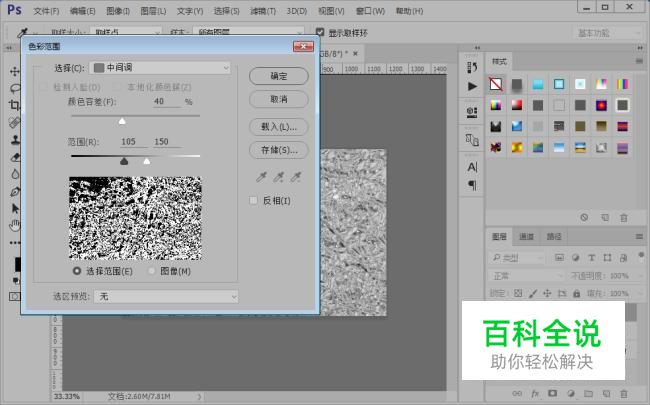The image size is (650, 405).
Task: Select the Hand tool
Action: point(15,225)
